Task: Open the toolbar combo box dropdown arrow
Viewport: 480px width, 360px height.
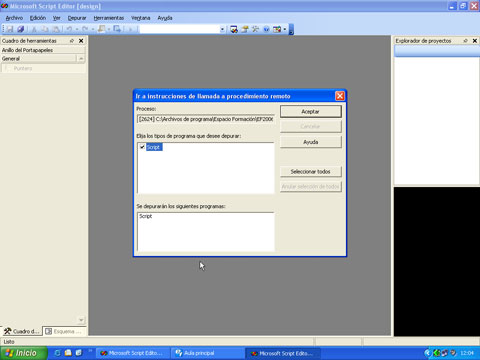Action: [x=222, y=29]
